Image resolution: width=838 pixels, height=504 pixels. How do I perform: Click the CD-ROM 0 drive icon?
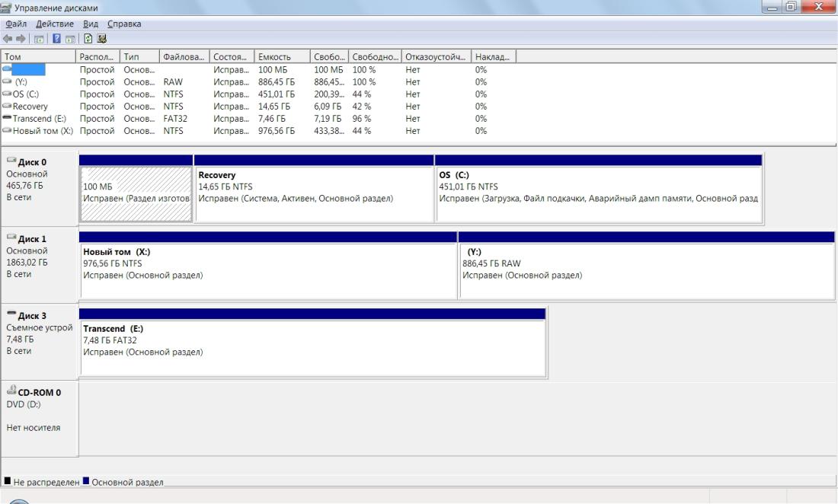point(11,391)
